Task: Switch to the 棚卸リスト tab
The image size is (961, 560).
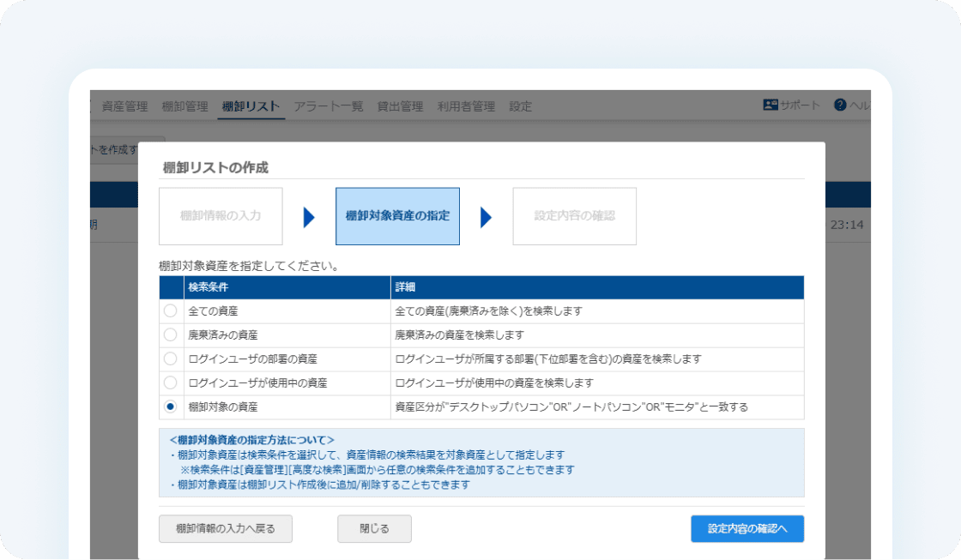Action: (251, 106)
